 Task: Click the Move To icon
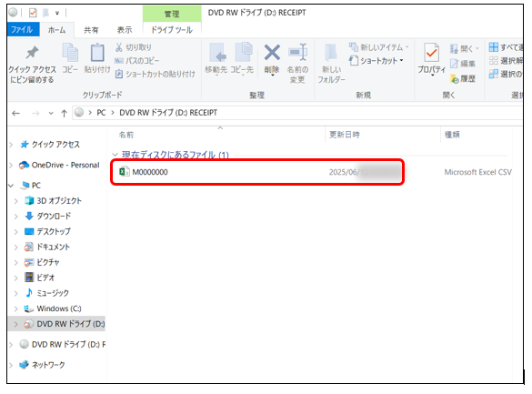pos(217,53)
